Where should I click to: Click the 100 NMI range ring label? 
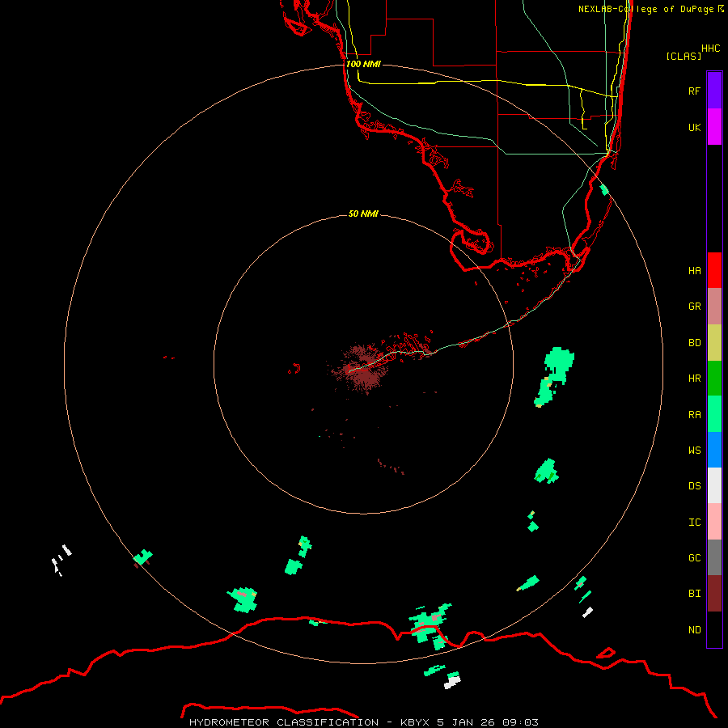(x=363, y=64)
